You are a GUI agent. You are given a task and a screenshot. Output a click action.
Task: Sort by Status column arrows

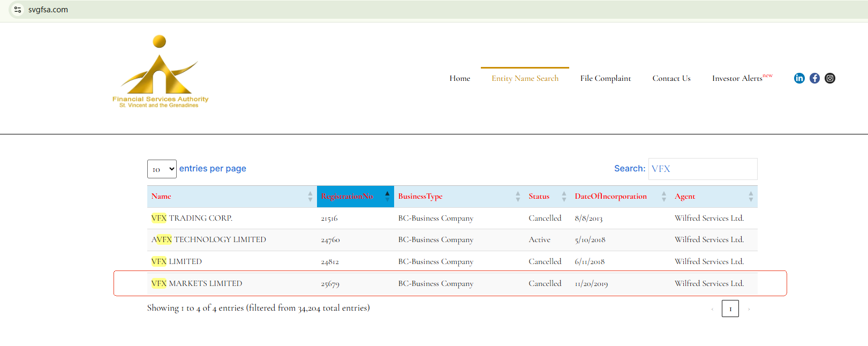pyautogui.click(x=563, y=197)
